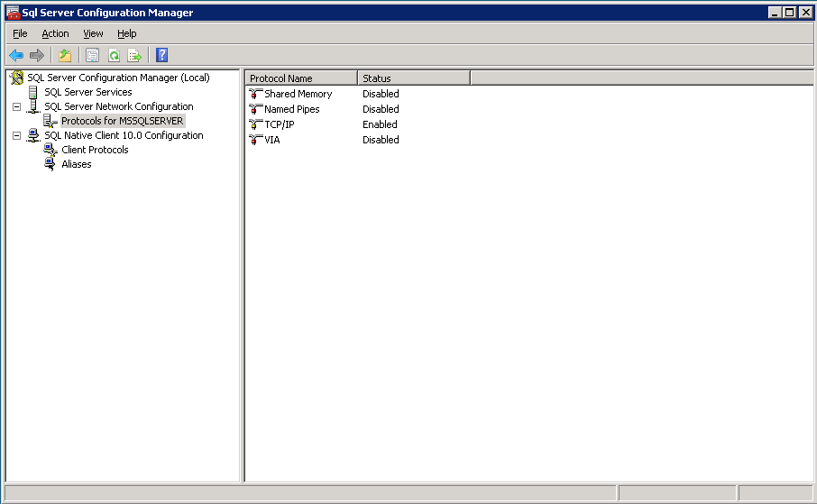Click the Aliases tree icon
The width and height of the screenshot is (817, 504).
[50, 164]
